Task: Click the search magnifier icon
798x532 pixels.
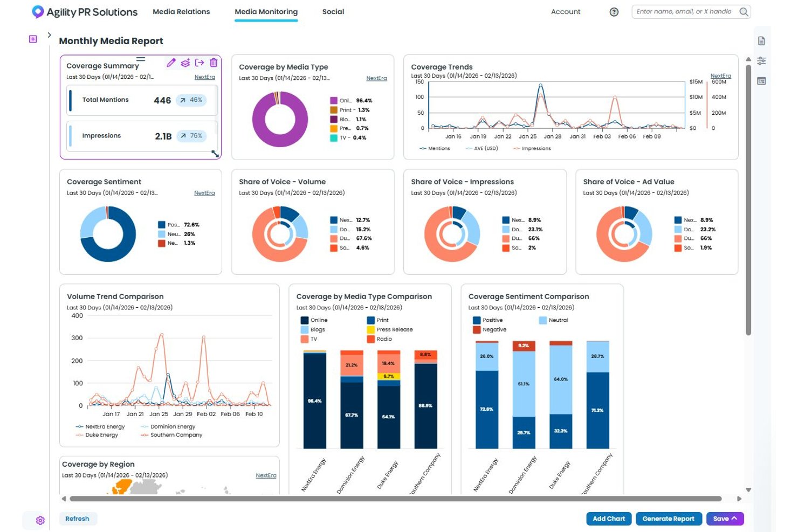Action: [744, 11]
